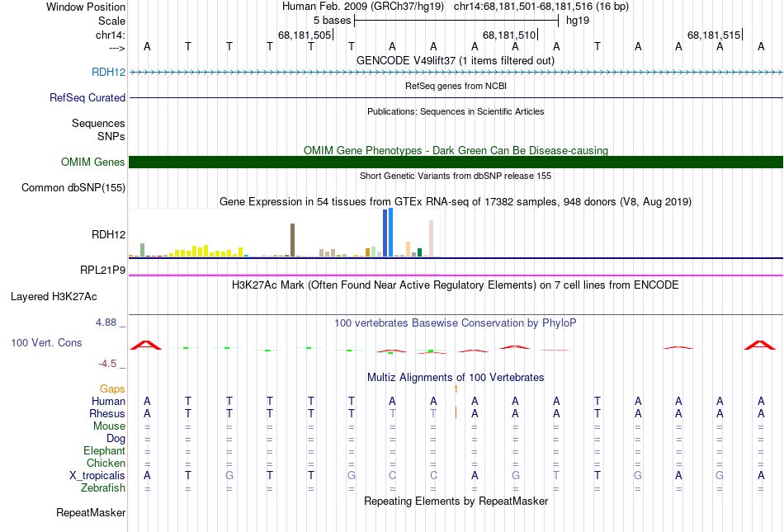Click the tall pale pink GTEx expression bar

click(431, 238)
